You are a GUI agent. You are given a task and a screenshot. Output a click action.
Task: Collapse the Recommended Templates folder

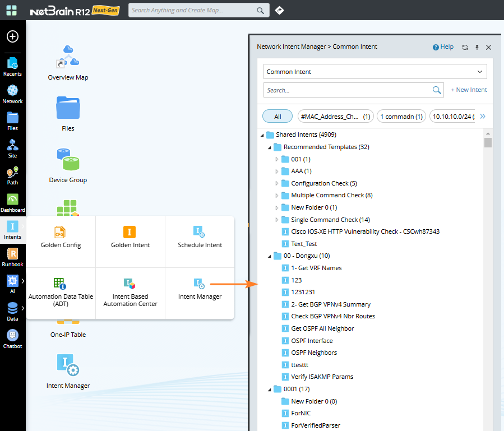[270, 147]
